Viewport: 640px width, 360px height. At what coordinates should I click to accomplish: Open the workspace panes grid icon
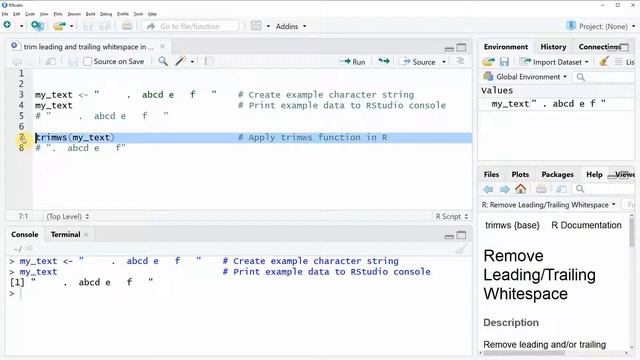(x=256, y=26)
